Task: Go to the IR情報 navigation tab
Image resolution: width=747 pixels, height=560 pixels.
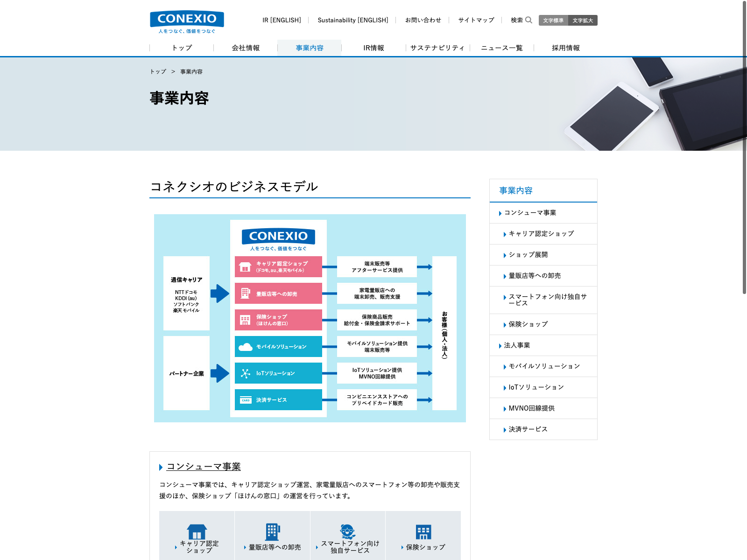Action: point(373,48)
